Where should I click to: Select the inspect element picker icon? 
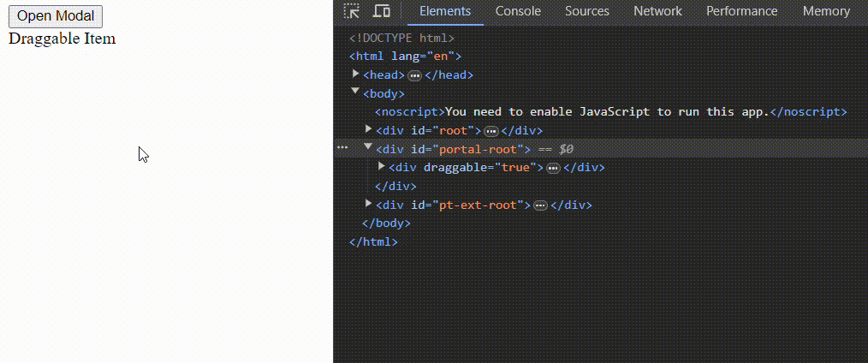pyautogui.click(x=352, y=11)
